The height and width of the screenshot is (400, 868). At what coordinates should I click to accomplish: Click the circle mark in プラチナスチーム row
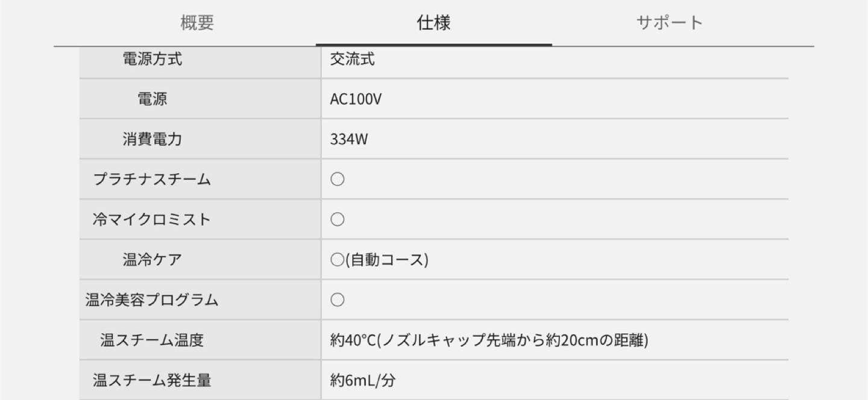tap(338, 180)
